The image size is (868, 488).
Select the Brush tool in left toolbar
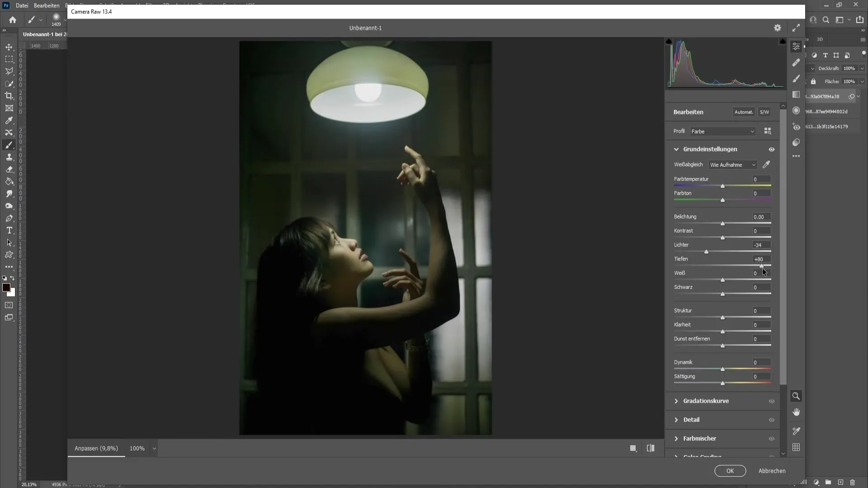(9, 145)
